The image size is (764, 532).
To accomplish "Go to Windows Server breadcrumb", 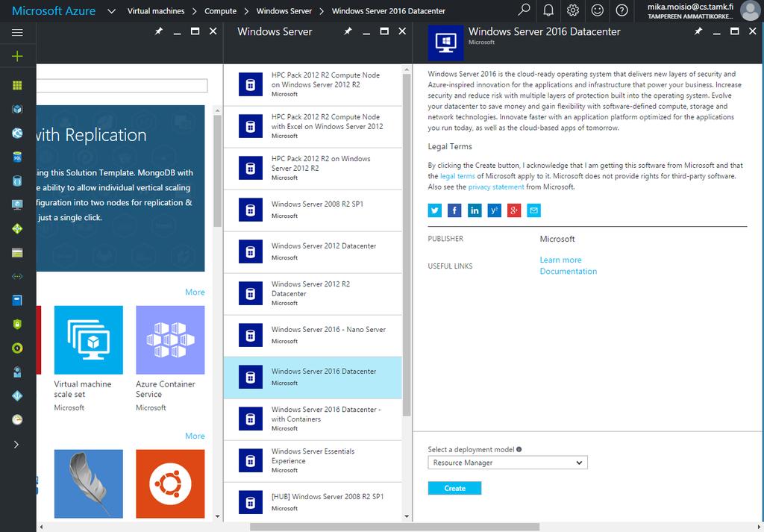I will tap(284, 10).
